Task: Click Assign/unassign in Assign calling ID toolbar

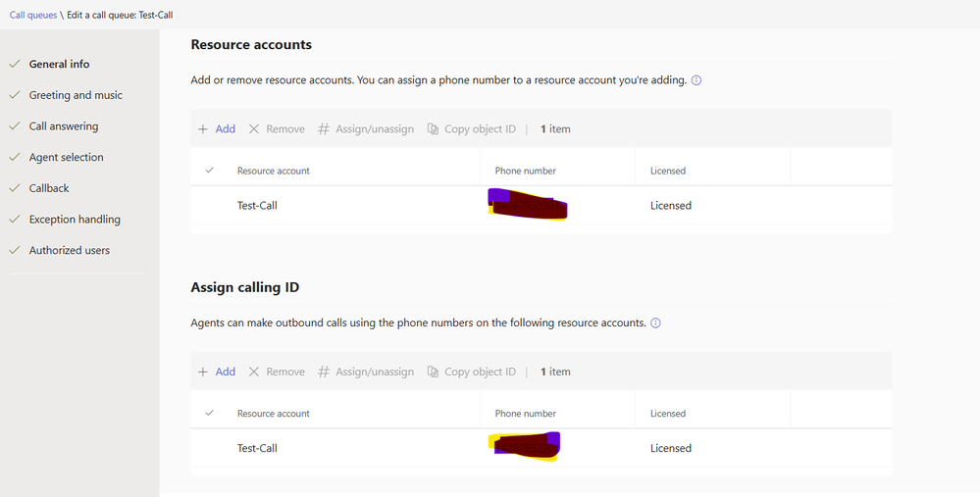Action: pos(366,372)
